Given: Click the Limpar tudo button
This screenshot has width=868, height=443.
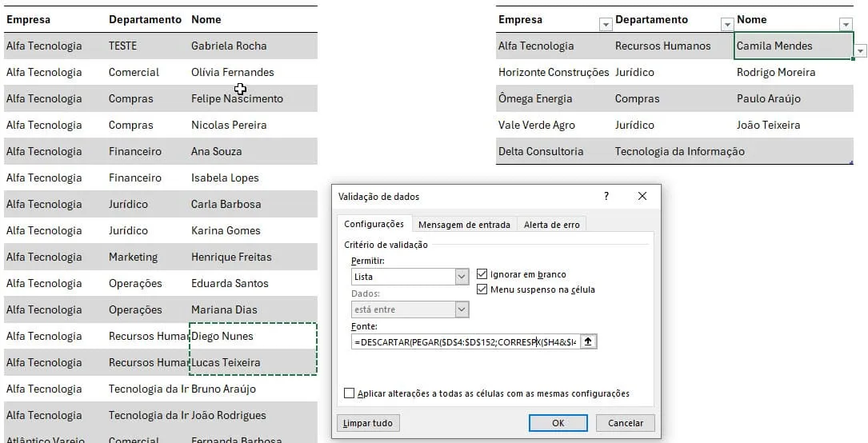Looking at the screenshot, I should [367, 423].
